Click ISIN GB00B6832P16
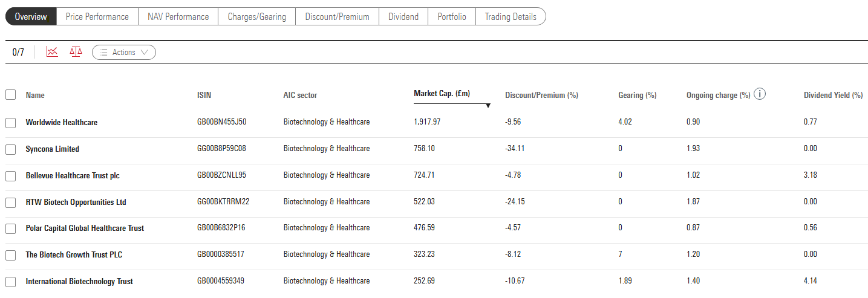 (221, 227)
